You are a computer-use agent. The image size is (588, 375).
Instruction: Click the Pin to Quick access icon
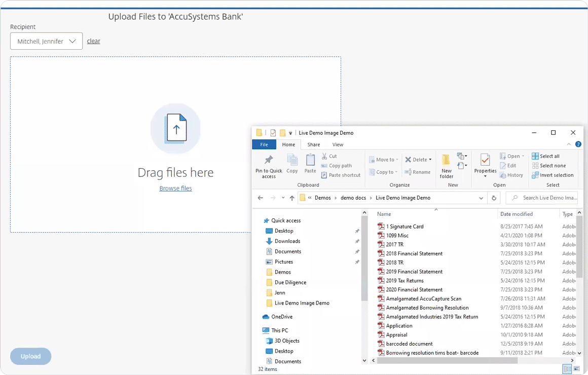coord(269,161)
